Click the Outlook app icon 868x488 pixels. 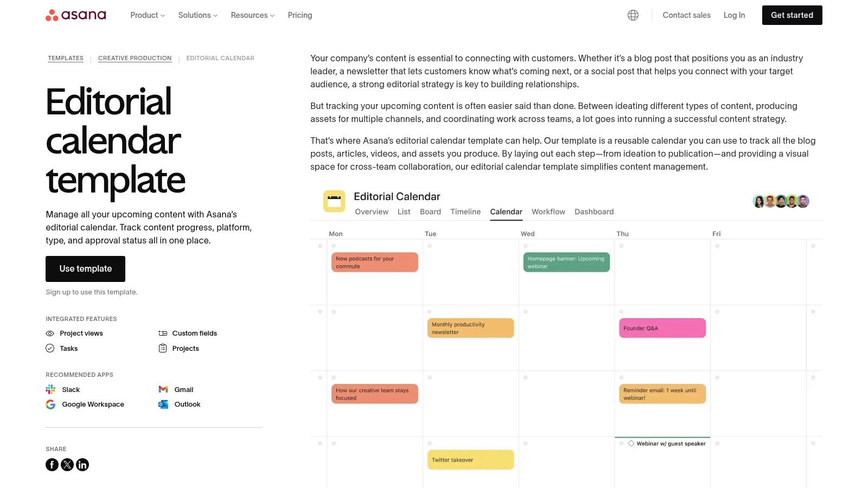[x=163, y=404]
